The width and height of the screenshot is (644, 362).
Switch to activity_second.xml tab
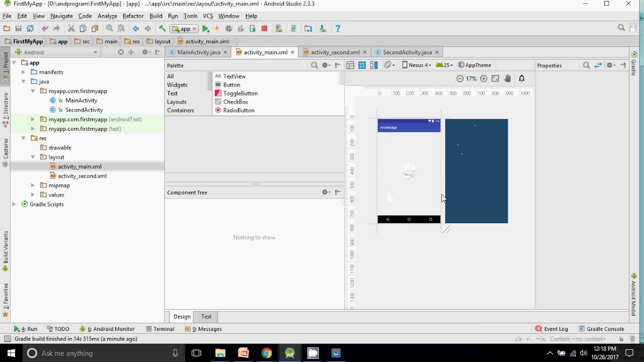pos(335,52)
